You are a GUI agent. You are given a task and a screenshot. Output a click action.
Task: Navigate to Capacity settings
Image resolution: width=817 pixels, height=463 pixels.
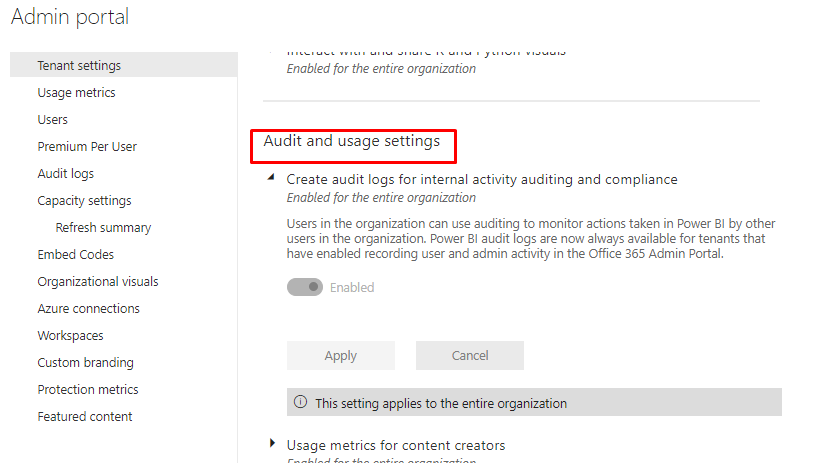[x=84, y=201]
